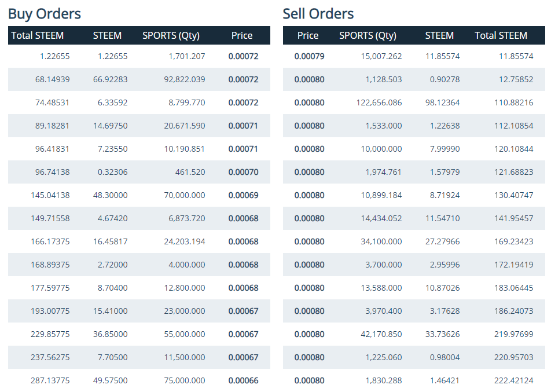Click the Sell Orders heading
551x392 pixels.
tap(318, 14)
